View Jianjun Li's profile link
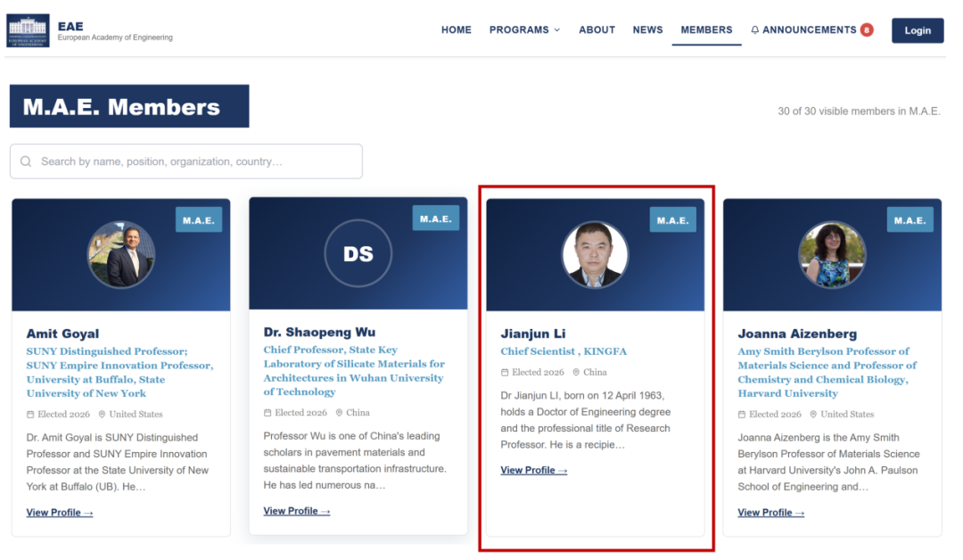This screenshot has height=560, width=963. click(534, 470)
